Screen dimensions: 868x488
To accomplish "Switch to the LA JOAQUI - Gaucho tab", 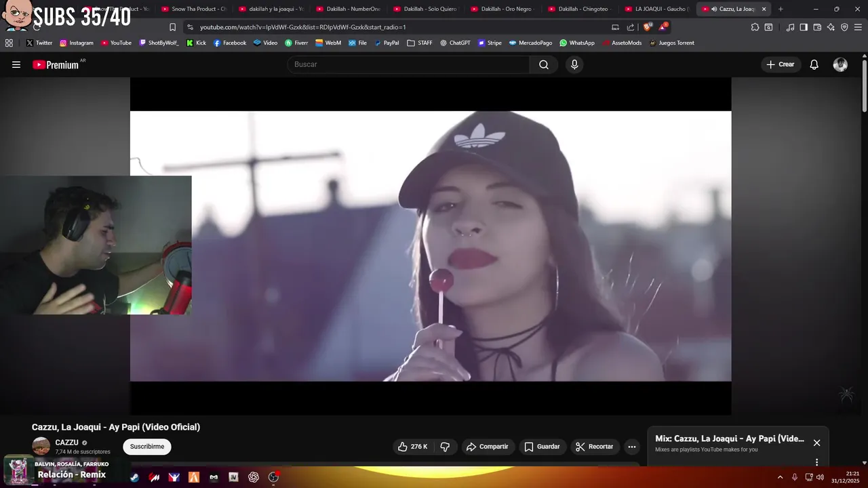I will click(x=657, y=9).
